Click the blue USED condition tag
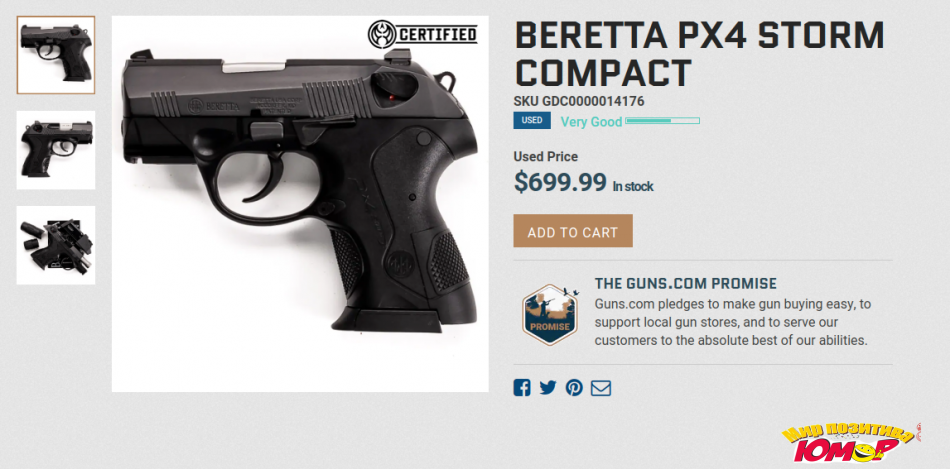The width and height of the screenshot is (950, 469). 532,121
